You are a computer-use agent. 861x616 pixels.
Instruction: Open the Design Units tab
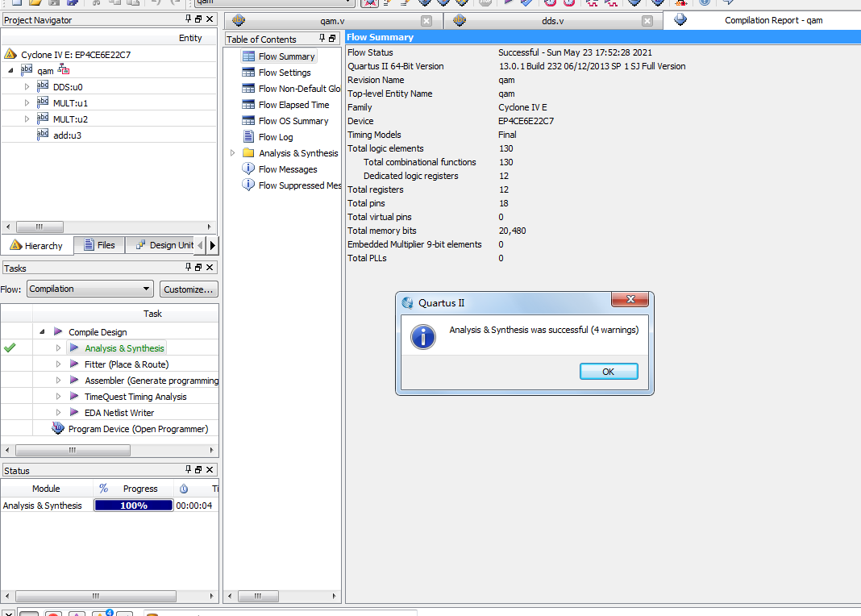(164, 245)
